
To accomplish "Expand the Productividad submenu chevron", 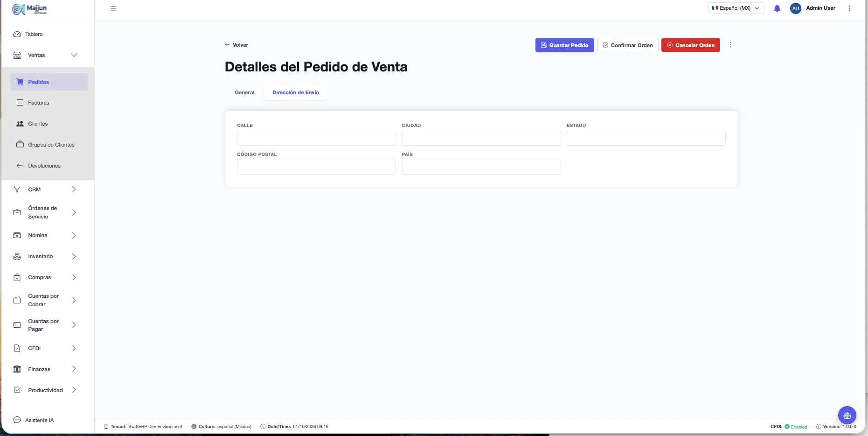I will pos(74,390).
